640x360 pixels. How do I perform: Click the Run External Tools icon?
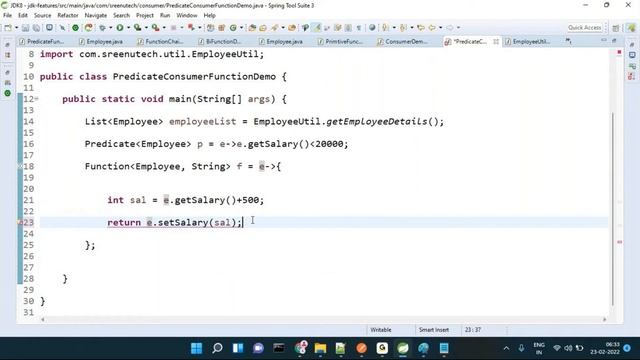coord(156,28)
